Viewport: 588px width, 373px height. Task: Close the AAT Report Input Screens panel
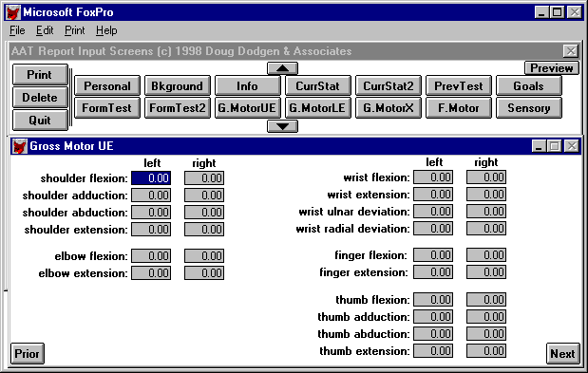click(571, 51)
